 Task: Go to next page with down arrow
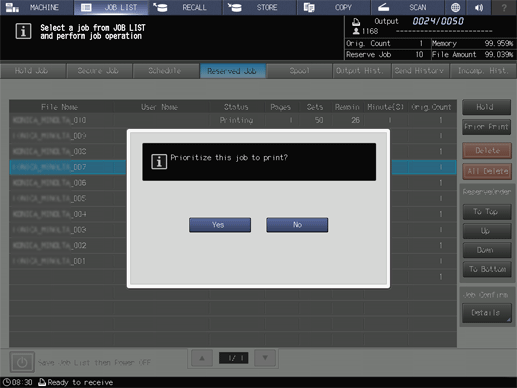(x=265, y=358)
